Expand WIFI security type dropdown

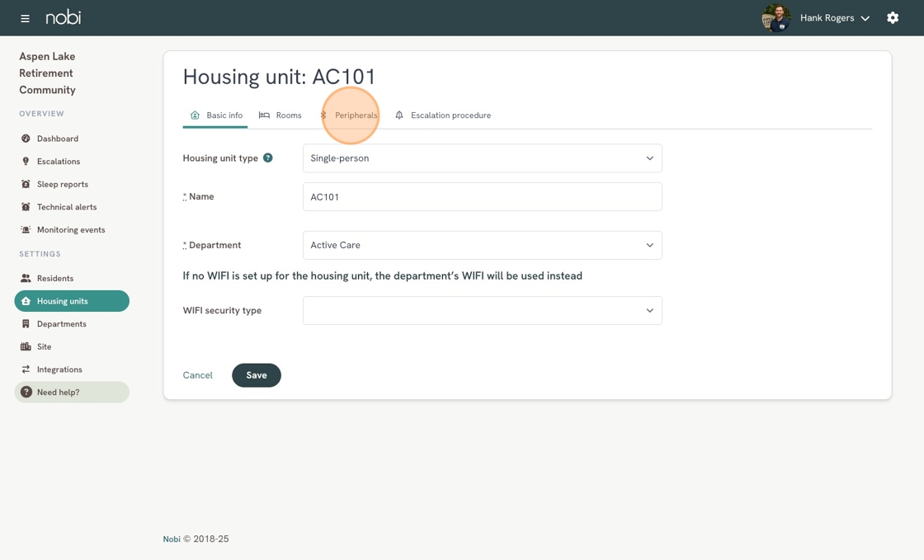point(482,311)
